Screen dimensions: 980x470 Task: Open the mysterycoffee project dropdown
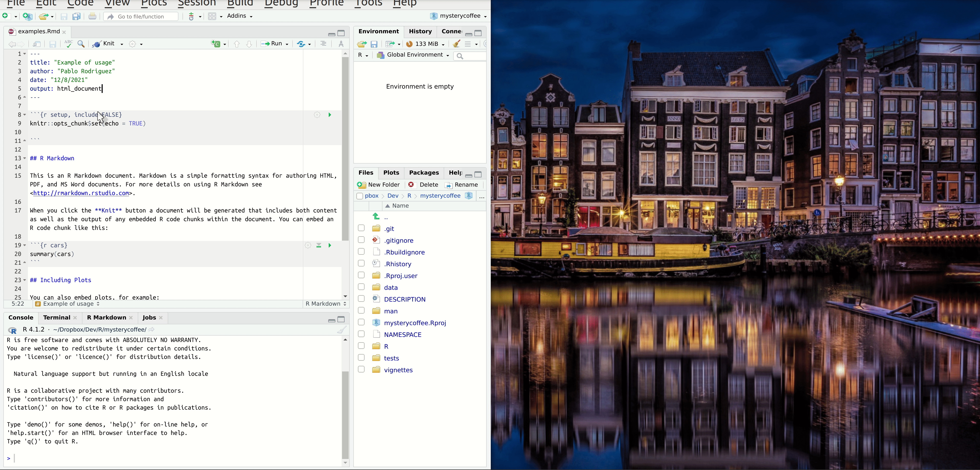coord(459,16)
